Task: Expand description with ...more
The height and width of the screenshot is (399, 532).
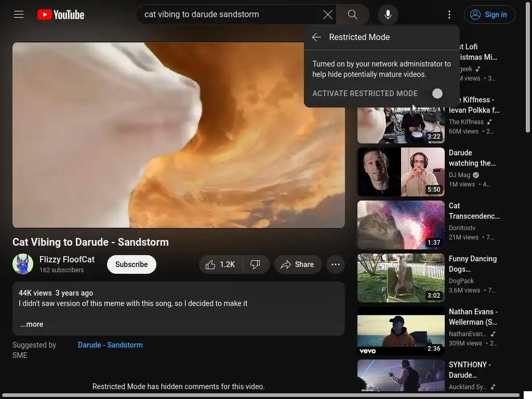Action: tap(32, 324)
